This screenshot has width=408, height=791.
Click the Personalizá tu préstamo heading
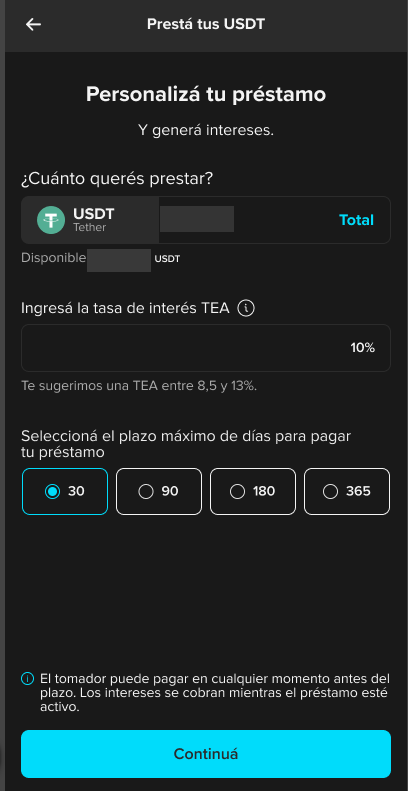click(x=206, y=94)
